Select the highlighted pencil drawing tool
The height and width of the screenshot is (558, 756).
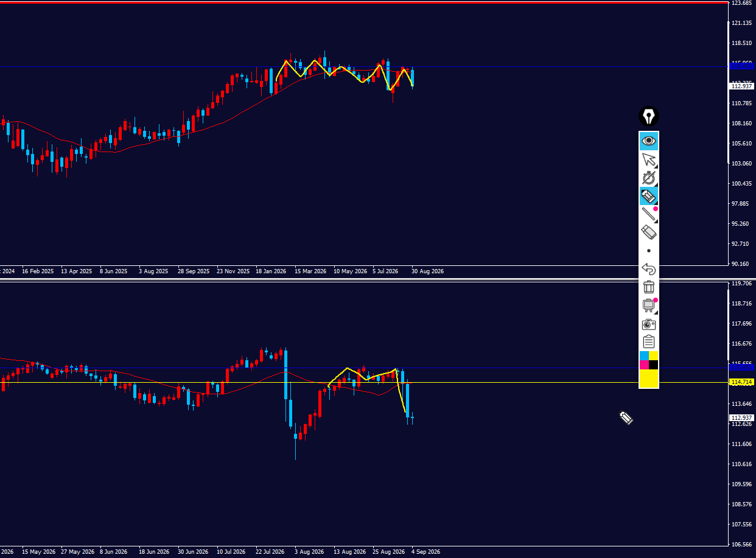pos(649,196)
